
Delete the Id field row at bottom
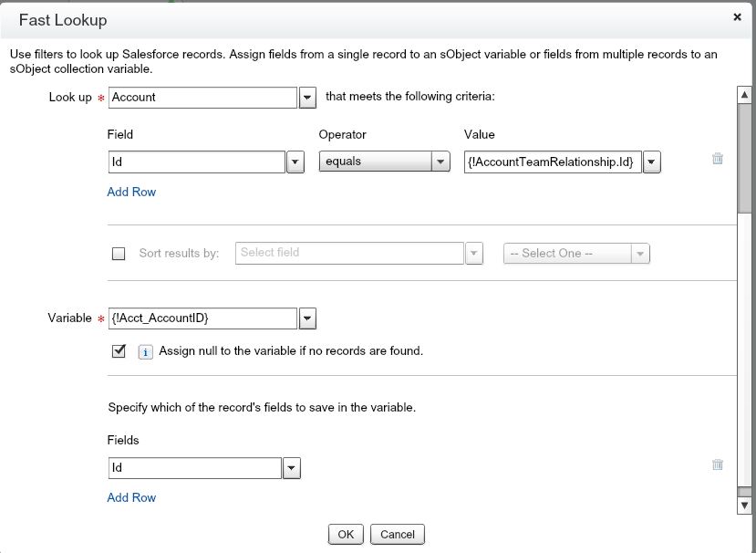tap(718, 464)
